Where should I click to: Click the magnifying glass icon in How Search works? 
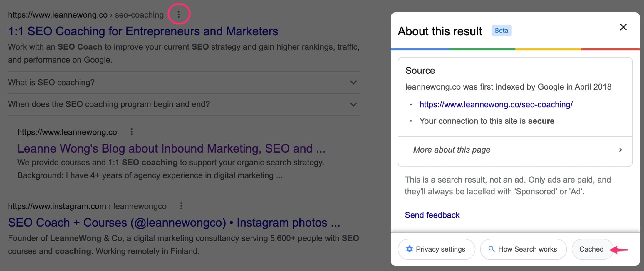click(492, 249)
